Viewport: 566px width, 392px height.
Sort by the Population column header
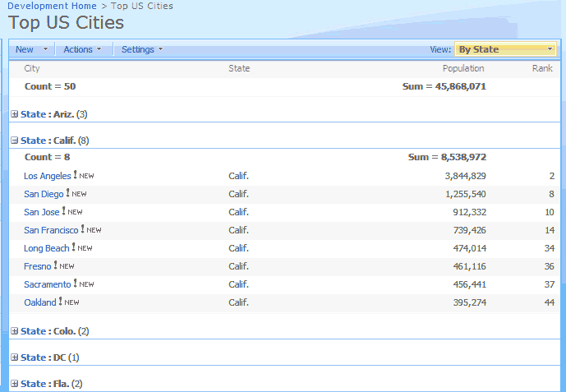[x=462, y=68]
